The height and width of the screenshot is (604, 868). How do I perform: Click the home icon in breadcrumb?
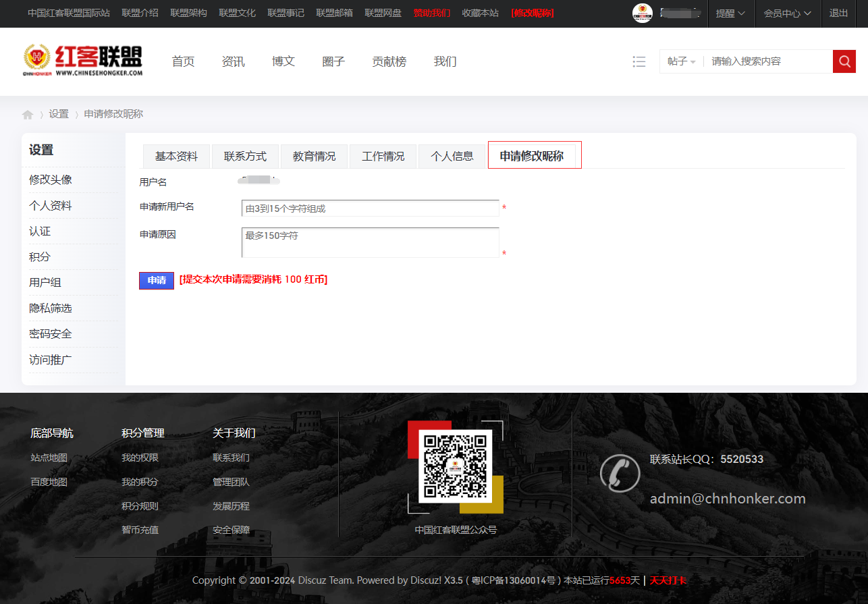tap(28, 115)
